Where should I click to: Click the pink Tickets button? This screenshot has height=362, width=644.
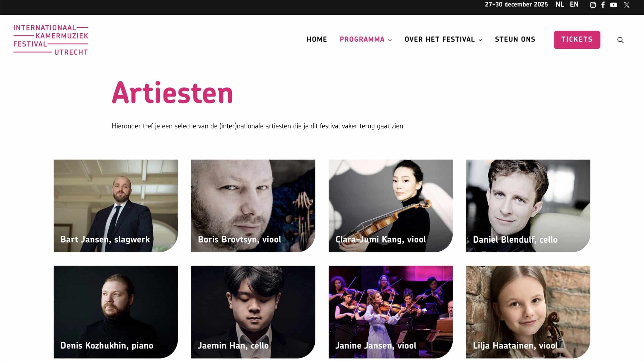(x=577, y=40)
